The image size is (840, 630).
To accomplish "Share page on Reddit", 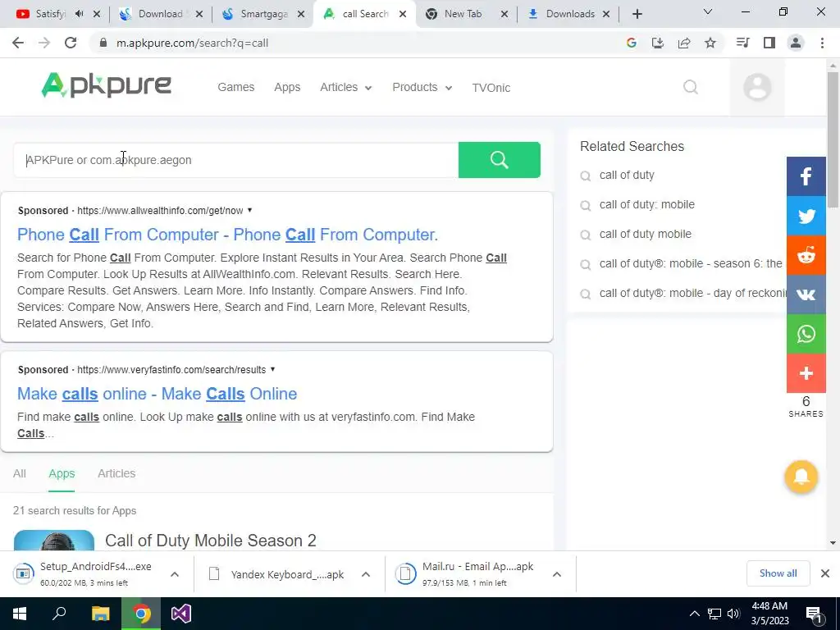I will 806,256.
